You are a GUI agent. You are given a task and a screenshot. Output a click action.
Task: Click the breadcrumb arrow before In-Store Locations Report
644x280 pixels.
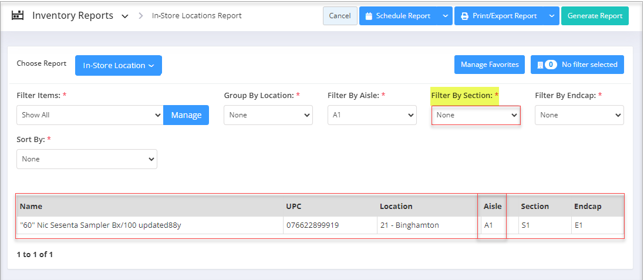pyautogui.click(x=141, y=16)
